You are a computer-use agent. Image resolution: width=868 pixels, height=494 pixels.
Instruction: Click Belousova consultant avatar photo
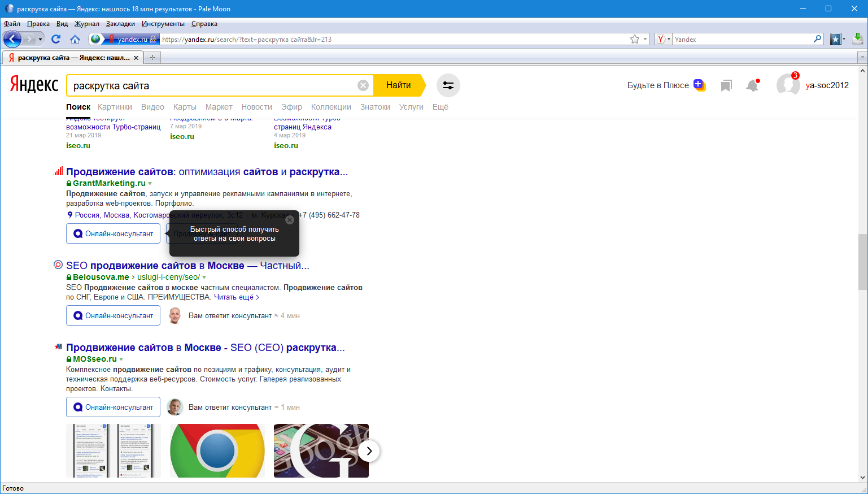175,315
